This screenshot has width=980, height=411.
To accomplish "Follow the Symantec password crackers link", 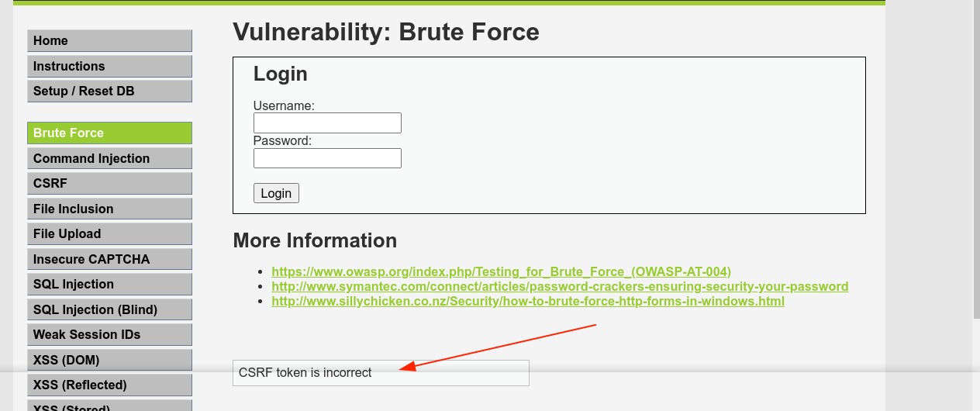I will [x=559, y=286].
